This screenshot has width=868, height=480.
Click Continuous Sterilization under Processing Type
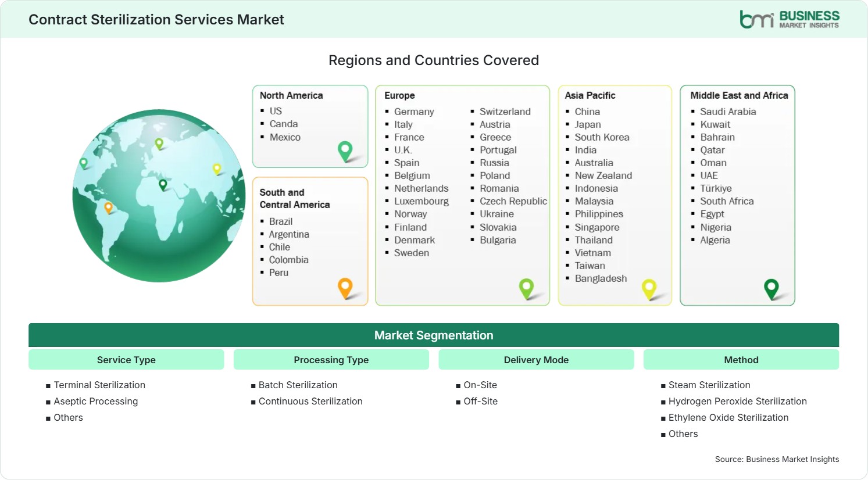310,401
